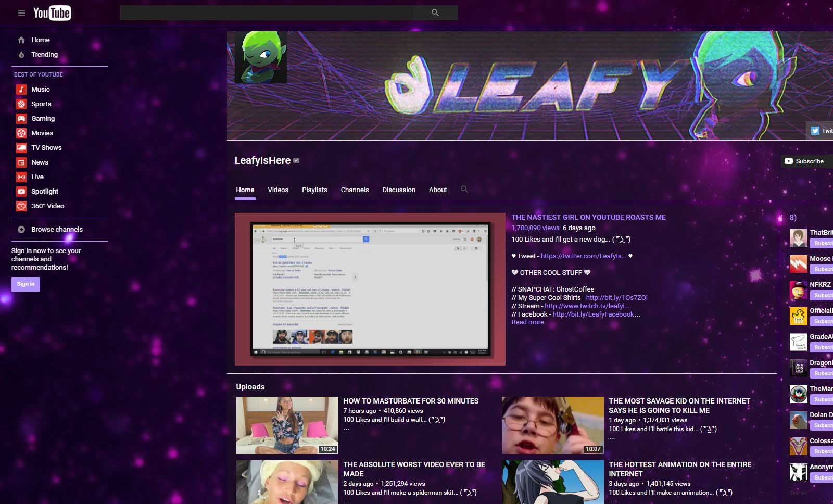Play the featured video thumbnail
This screenshot has width=833, height=504.
(x=370, y=289)
